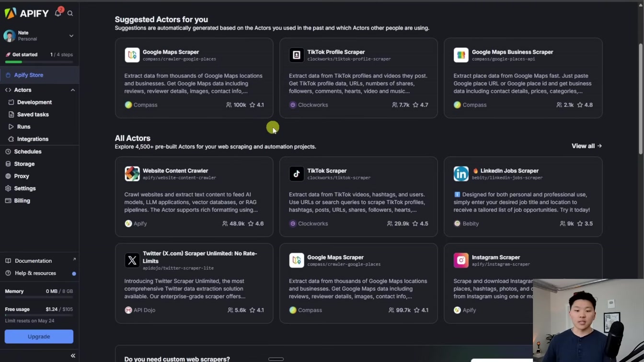Go to Storage

pyautogui.click(x=24, y=164)
